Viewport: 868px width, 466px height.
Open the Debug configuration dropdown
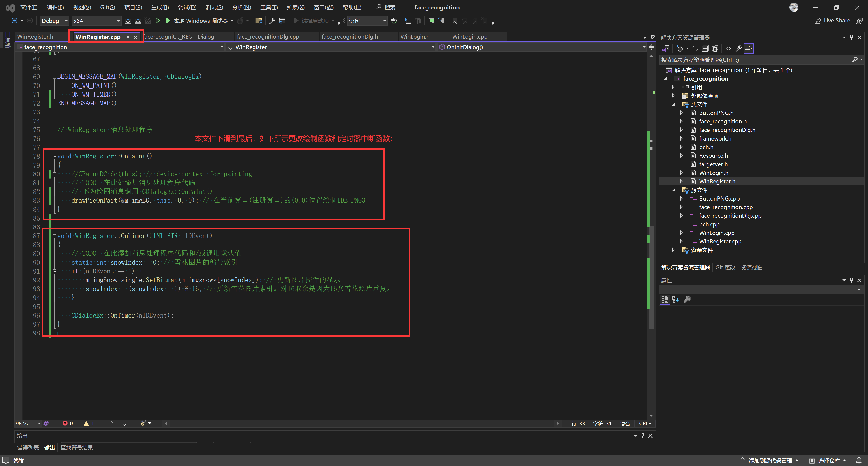[x=54, y=21]
